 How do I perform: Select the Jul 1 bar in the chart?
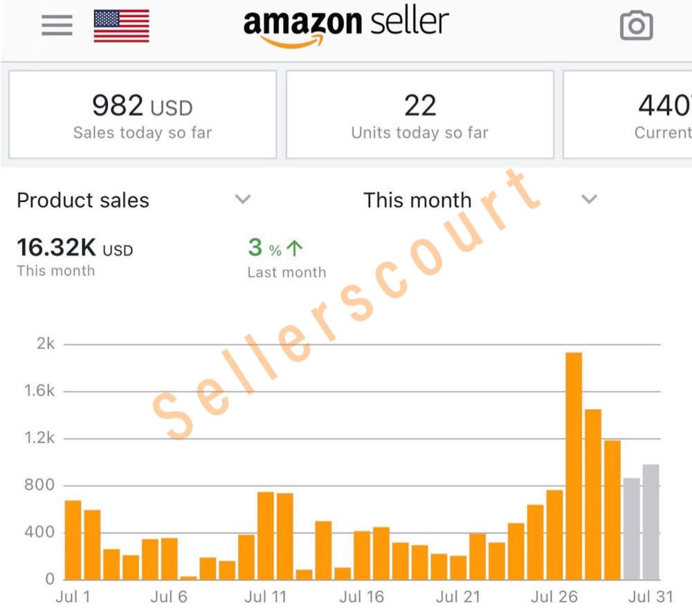click(73, 540)
